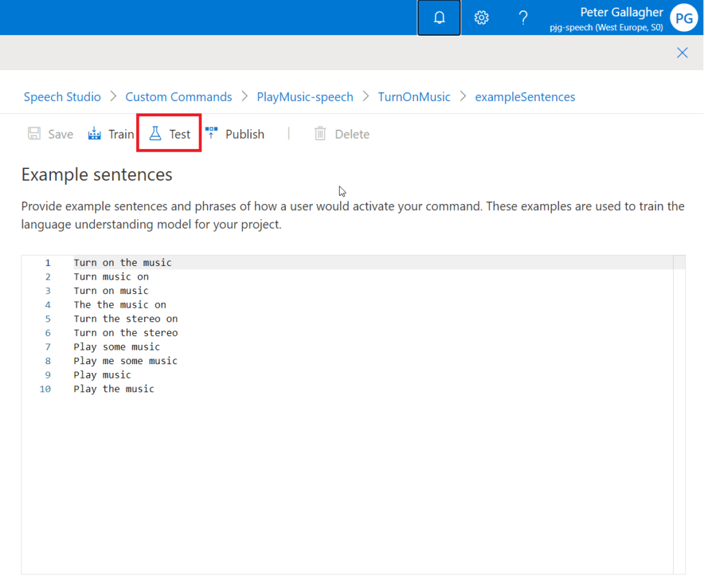Click line number 5 in the editor
704x588 pixels.
coord(47,318)
